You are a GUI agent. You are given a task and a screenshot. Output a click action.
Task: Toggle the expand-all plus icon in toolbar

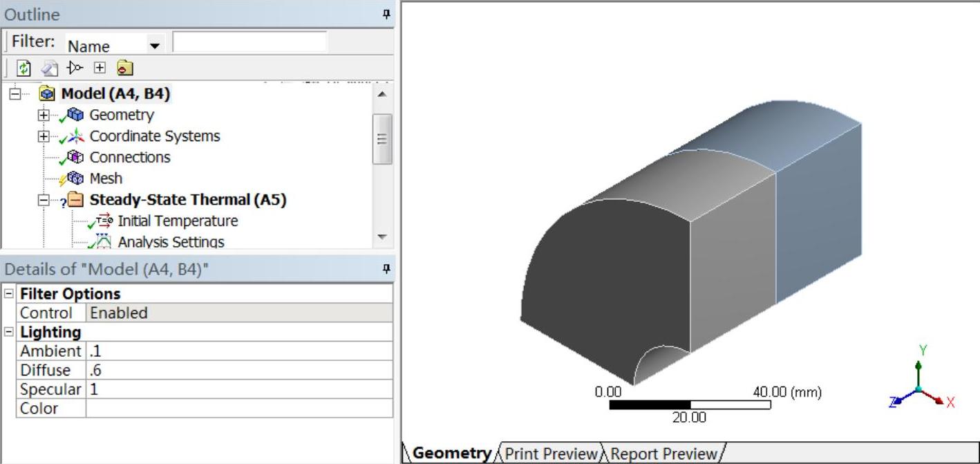pos(100,68)
